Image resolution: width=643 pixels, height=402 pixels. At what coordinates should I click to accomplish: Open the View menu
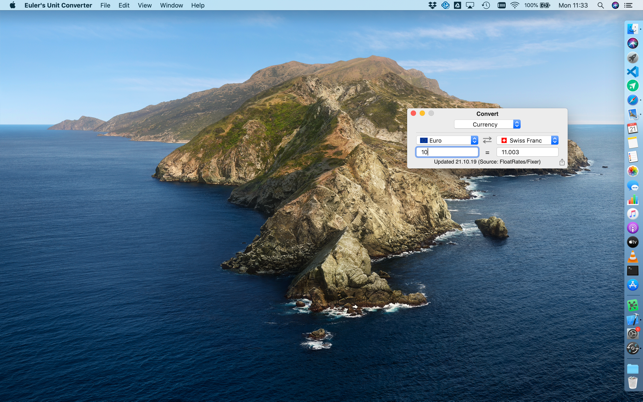pos(145,6)
